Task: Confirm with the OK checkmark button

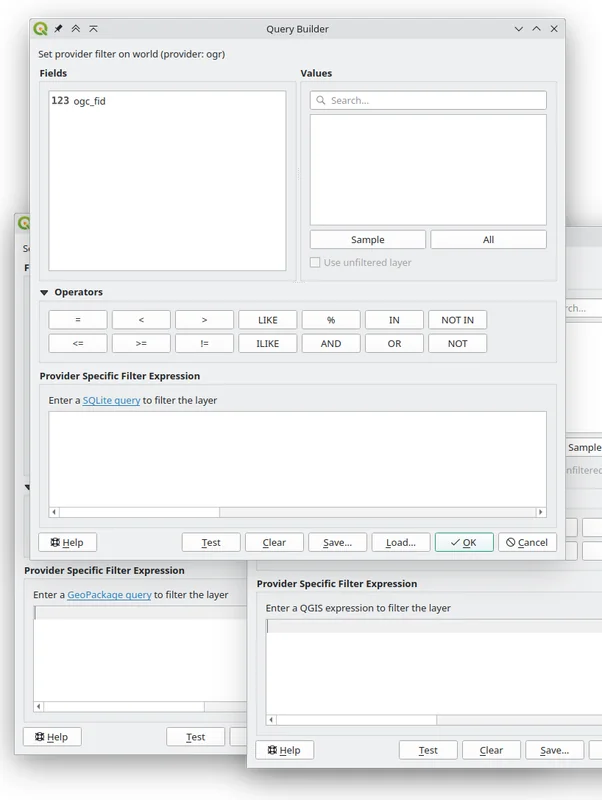Action: coord(464,542)
